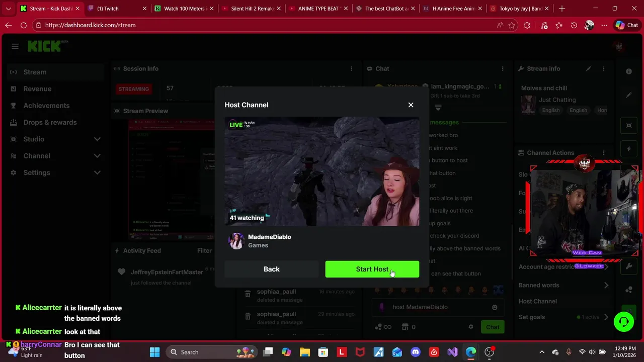Open chat settings gear icon

coord(470,327)
